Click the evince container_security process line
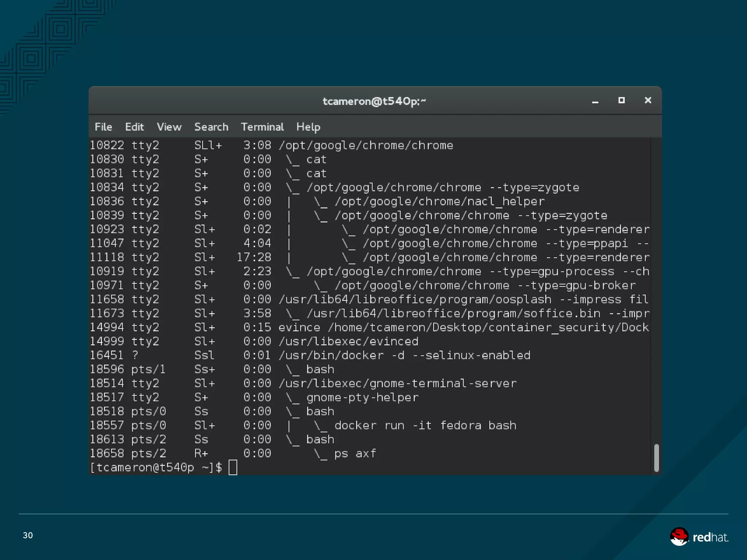 click(x=463, y=327)
